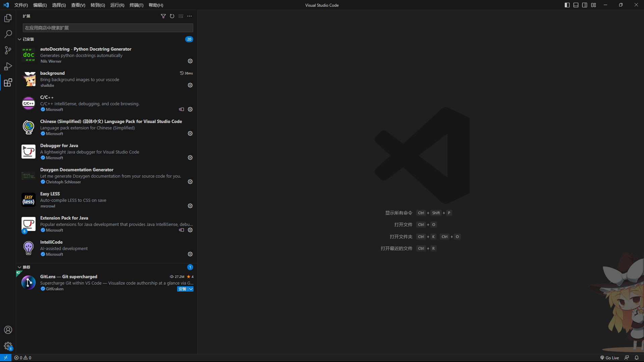Image resolution: width=644 pixels, height=362 pixels.
Task: Open the Search view in activity bar
Action: [8, 34]
